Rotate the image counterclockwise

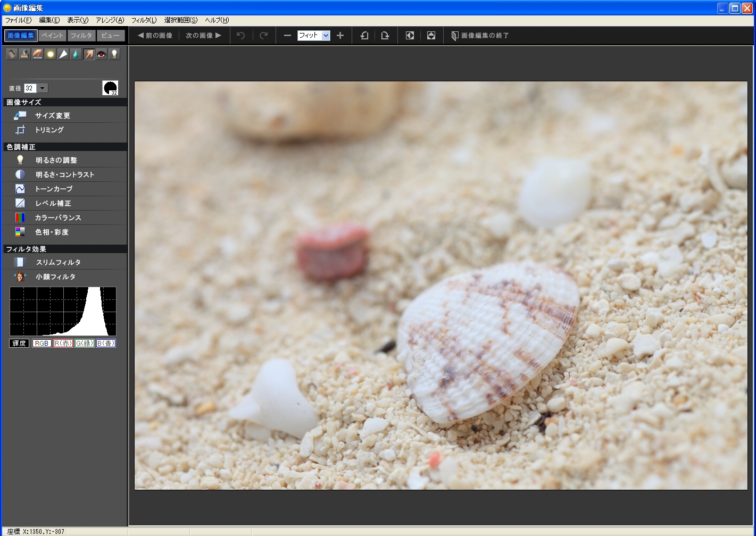[364, 36]
